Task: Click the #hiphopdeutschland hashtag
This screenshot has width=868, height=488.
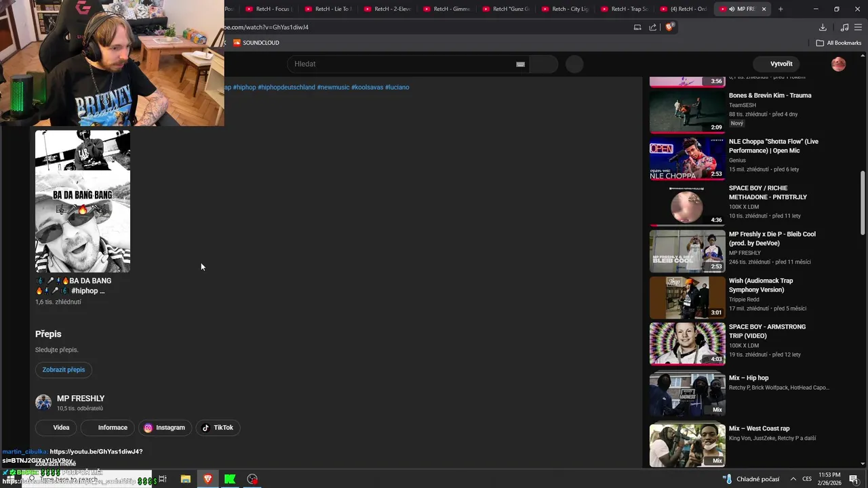Action: (286, 87)
